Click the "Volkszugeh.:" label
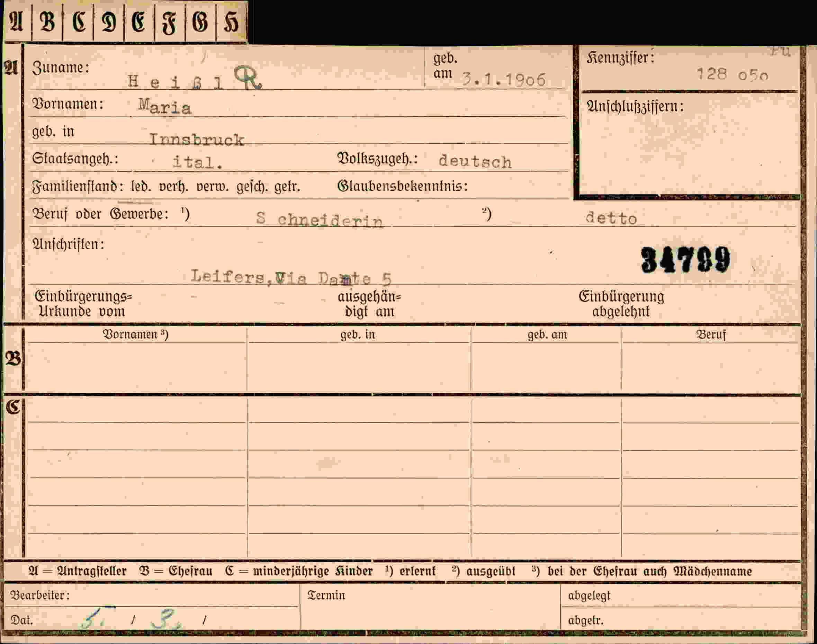The width and height of the screenshot is (817, 644). (377, 159)
